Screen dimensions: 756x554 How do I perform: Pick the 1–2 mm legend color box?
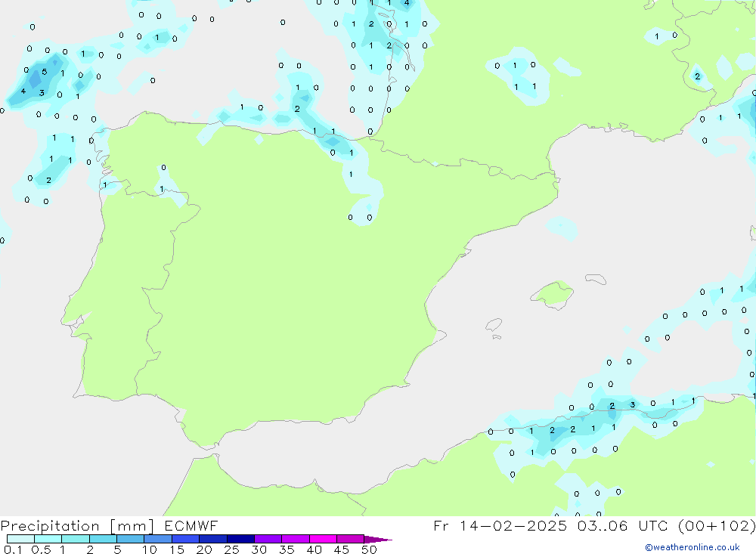(76, 539)
